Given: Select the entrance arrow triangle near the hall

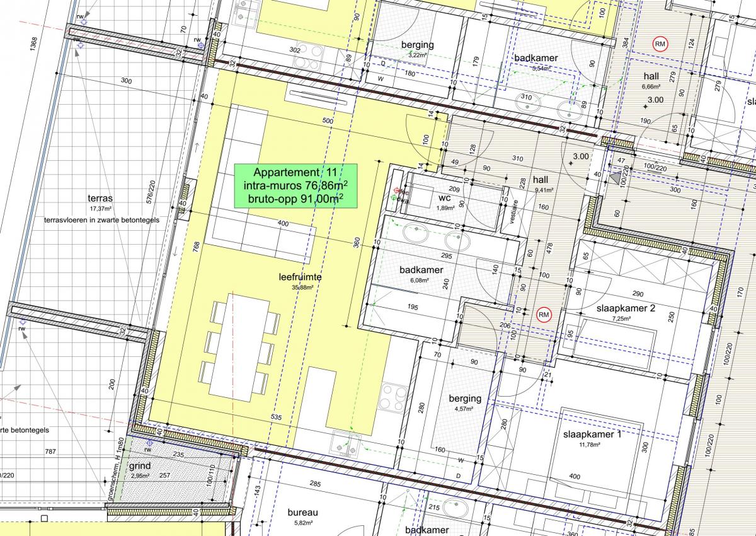Looking at the screenshot, I should coord(614,178).
